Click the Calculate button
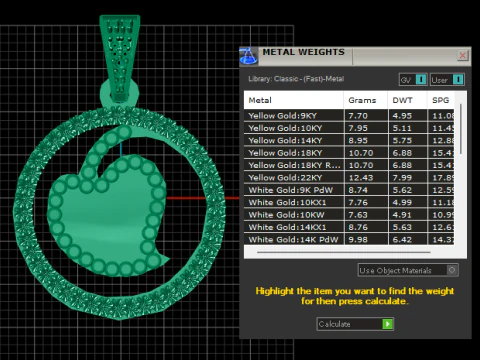 [x=355, y=324]
